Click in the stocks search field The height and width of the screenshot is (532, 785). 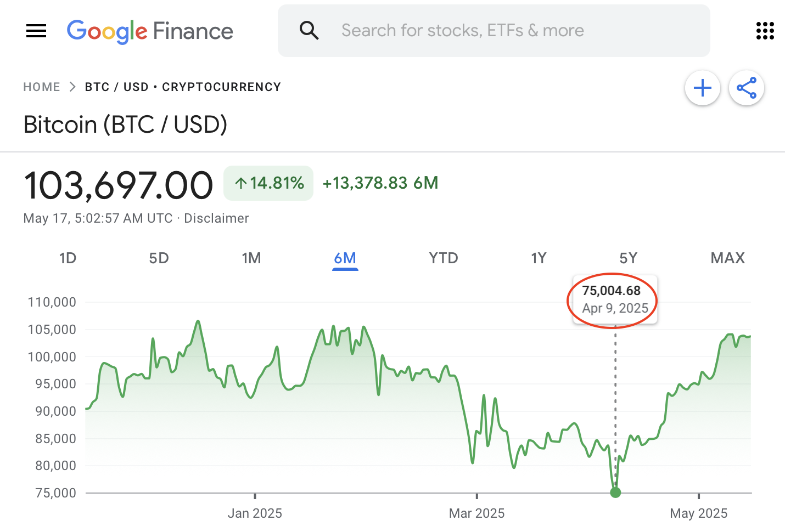pos(494,31)
